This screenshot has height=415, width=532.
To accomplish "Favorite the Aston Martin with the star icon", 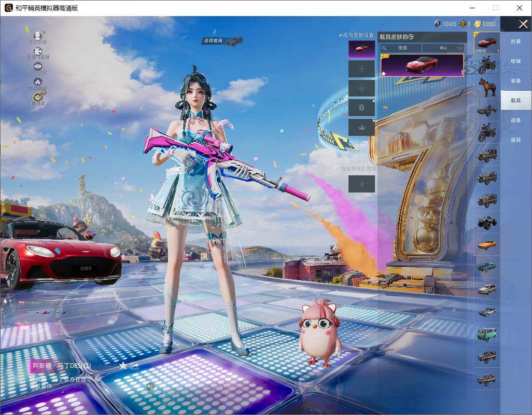I will point(123,366).
